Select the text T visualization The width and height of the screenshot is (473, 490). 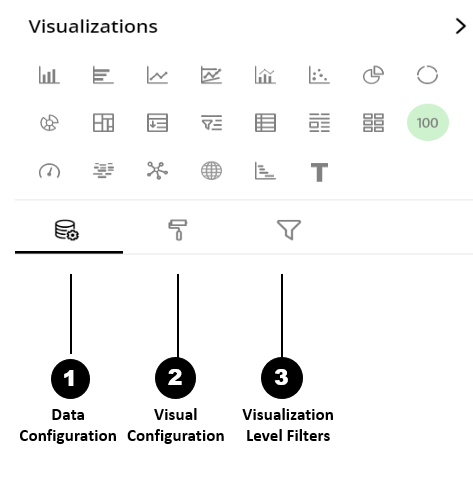click(319, 172)
